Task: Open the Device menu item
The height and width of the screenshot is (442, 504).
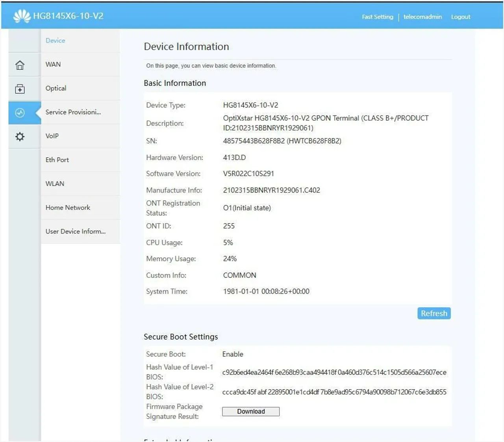Action: click(x=56, y=41)
